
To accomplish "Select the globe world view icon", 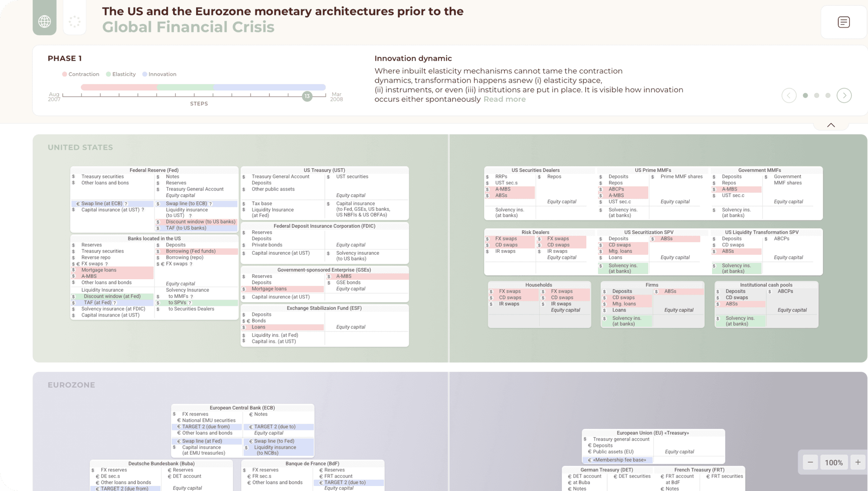I will click(x=44, y=20).
